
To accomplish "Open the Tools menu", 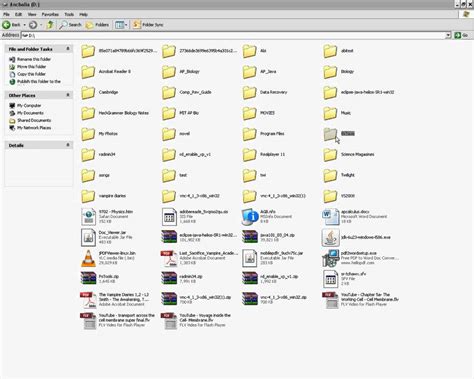I will [x=69, y=14].
